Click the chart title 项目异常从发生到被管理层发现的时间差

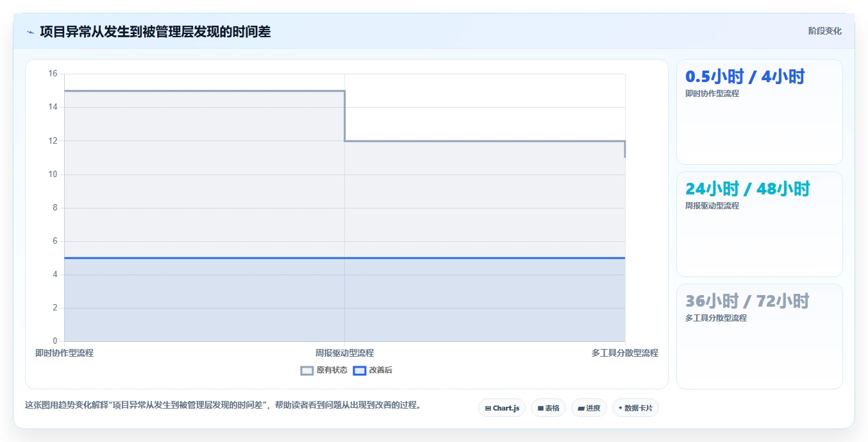155,31
